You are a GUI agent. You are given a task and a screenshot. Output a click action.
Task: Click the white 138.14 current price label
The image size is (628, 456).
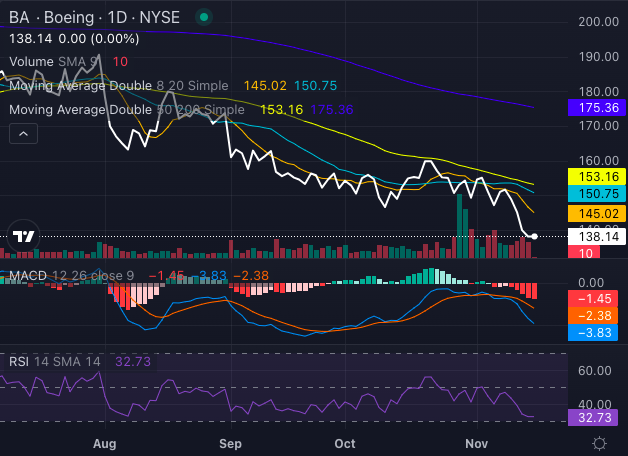594,236
